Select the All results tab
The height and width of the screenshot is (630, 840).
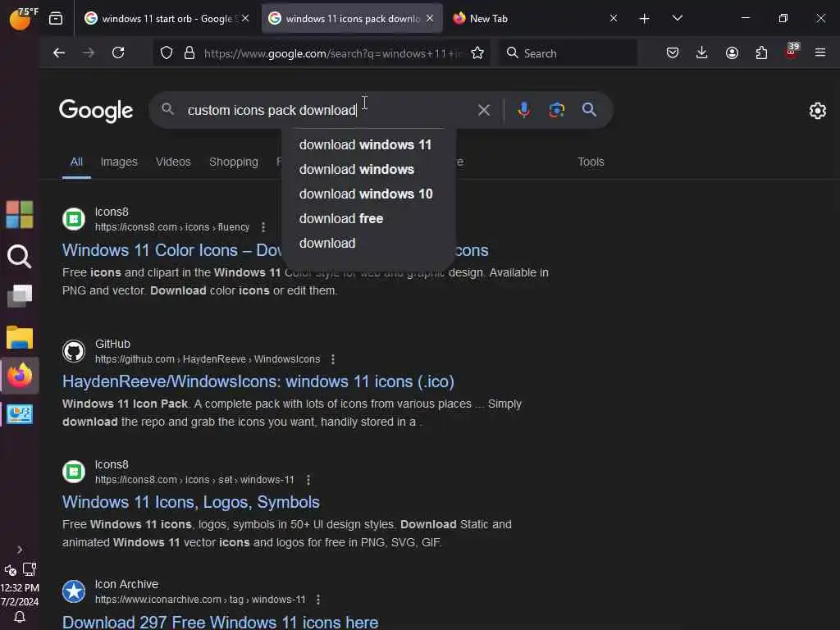point(76,162)
